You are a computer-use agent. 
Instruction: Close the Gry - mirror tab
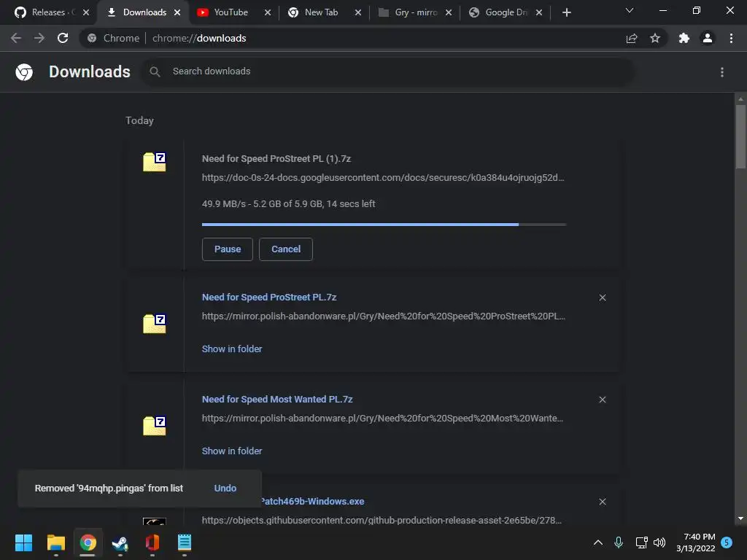click(x=449, y=12)
